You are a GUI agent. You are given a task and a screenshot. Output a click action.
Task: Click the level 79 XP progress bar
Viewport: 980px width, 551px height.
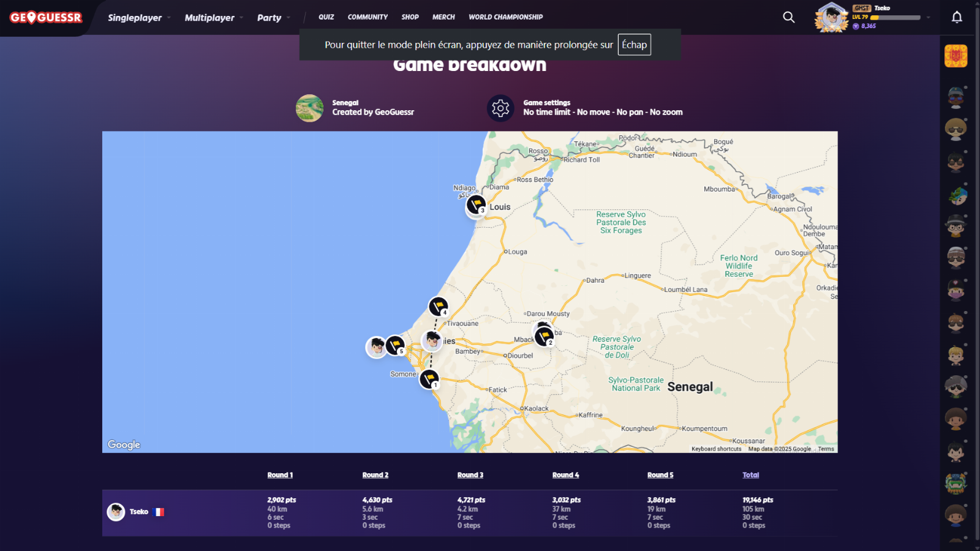895,18
